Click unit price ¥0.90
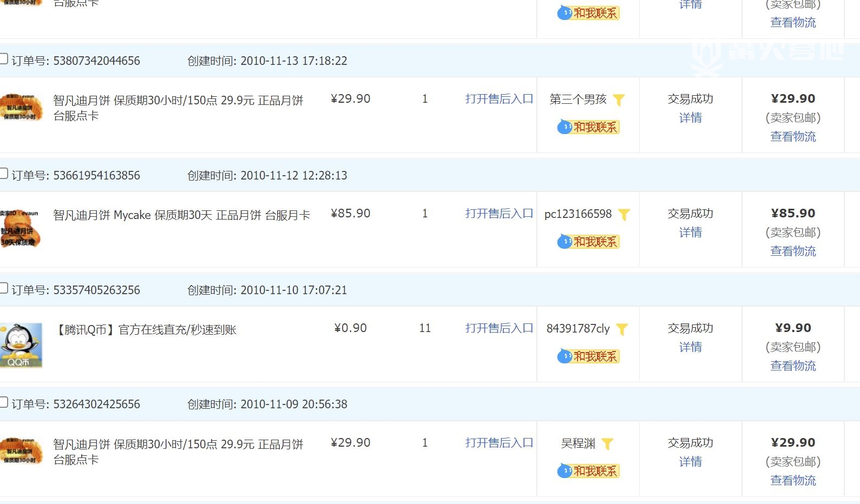The image size is (860, 504). coord(351,328)
